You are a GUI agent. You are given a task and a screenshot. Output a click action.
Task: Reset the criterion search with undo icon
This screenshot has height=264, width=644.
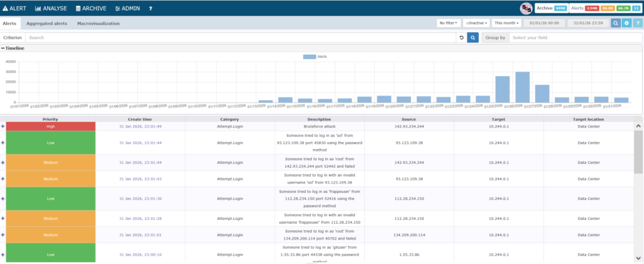coord(461,38)
